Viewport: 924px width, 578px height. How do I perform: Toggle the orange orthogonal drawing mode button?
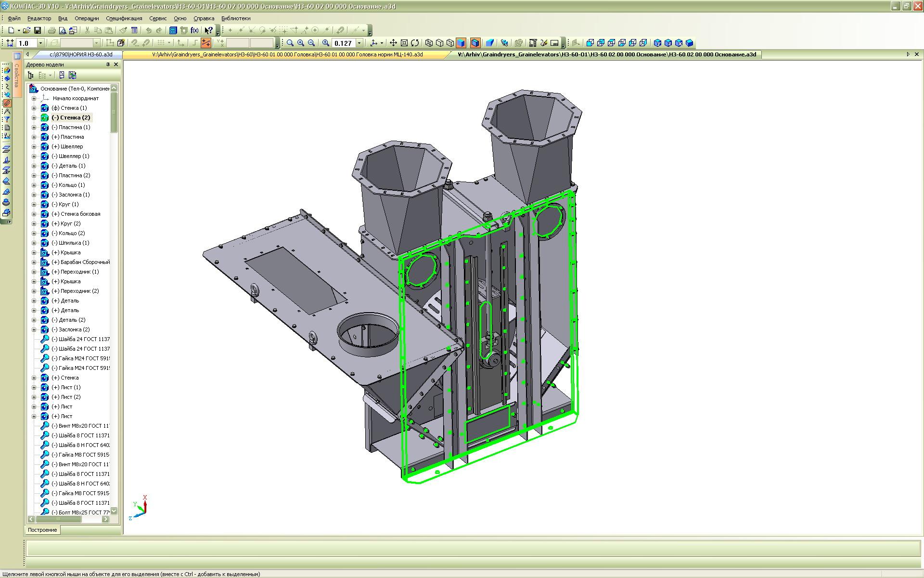(x=206, y=43)
